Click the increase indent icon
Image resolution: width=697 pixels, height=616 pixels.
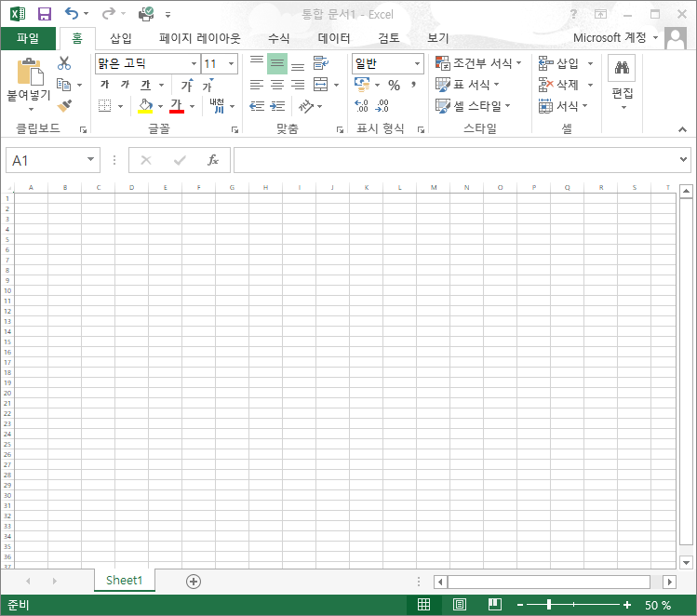277,106
